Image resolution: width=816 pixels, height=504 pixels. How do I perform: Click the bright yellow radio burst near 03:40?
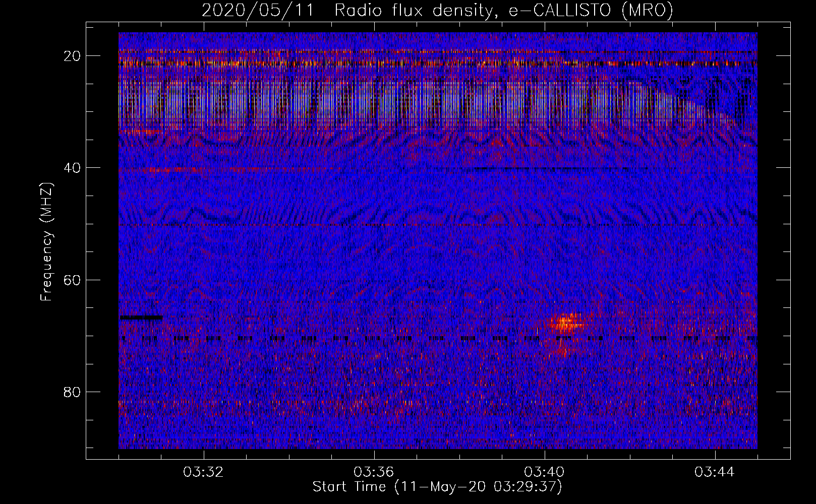pyautogui.click(x=567, y=324)
